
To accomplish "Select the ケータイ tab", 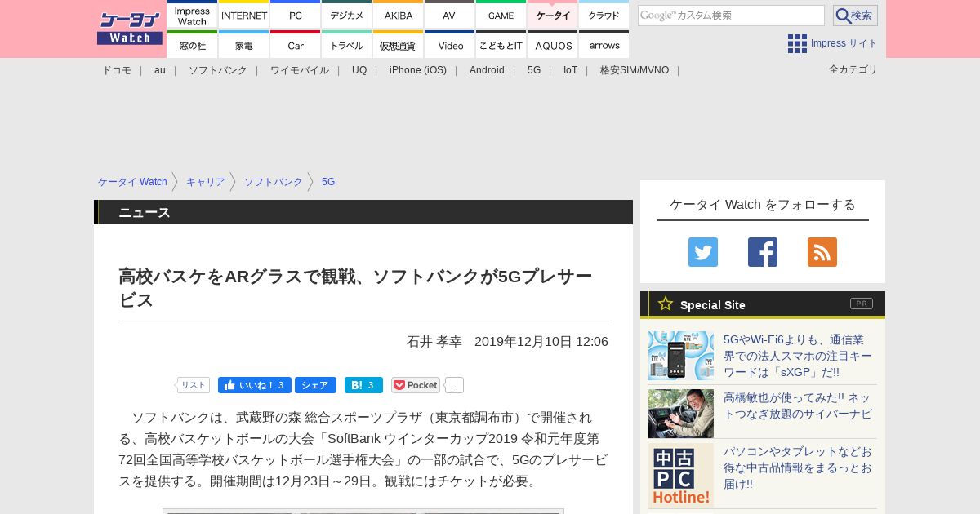I will (553, 16).
